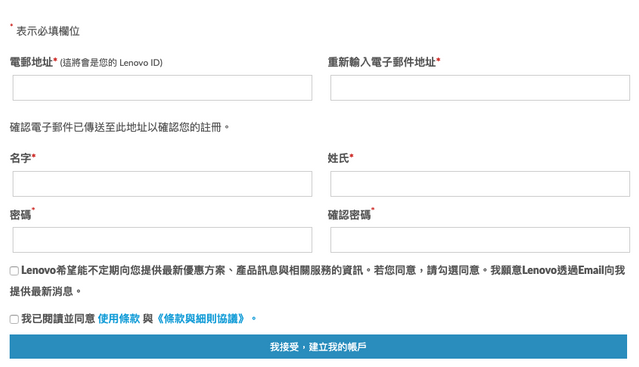639x367 pixels.
Task: Click the 重新輸入電子郵件地址 label text
Action: coord(382,62)
